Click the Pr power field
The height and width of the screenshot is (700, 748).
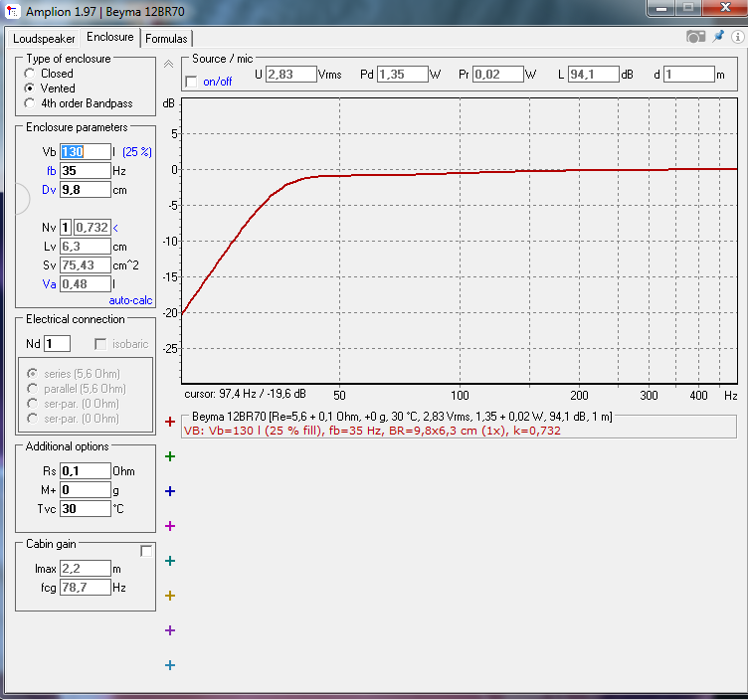498,75
